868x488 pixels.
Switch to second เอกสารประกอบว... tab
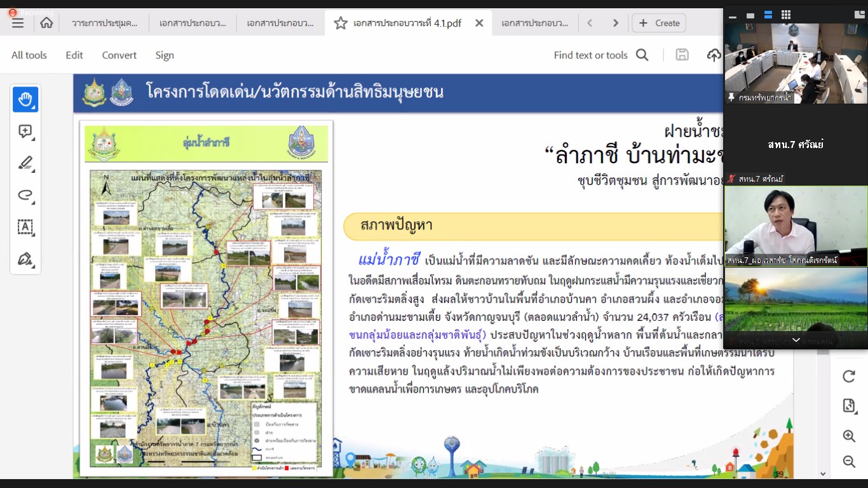point(193,23)
